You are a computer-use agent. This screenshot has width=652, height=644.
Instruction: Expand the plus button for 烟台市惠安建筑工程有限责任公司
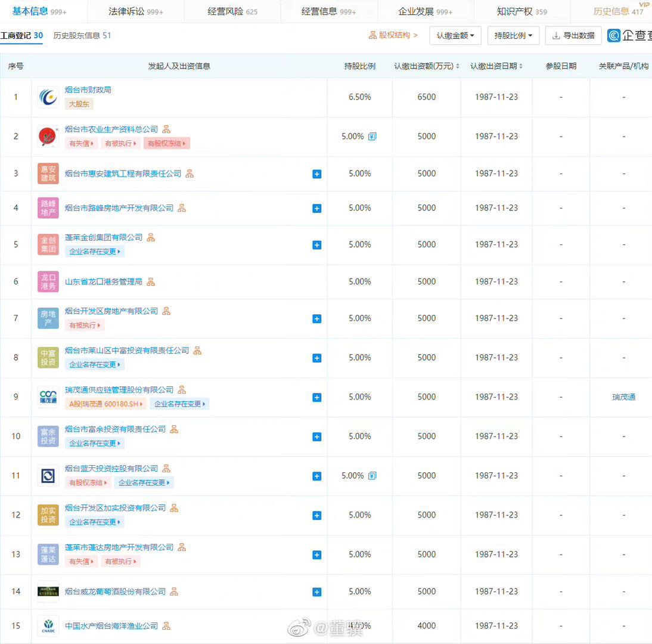[x=317, y=174]
